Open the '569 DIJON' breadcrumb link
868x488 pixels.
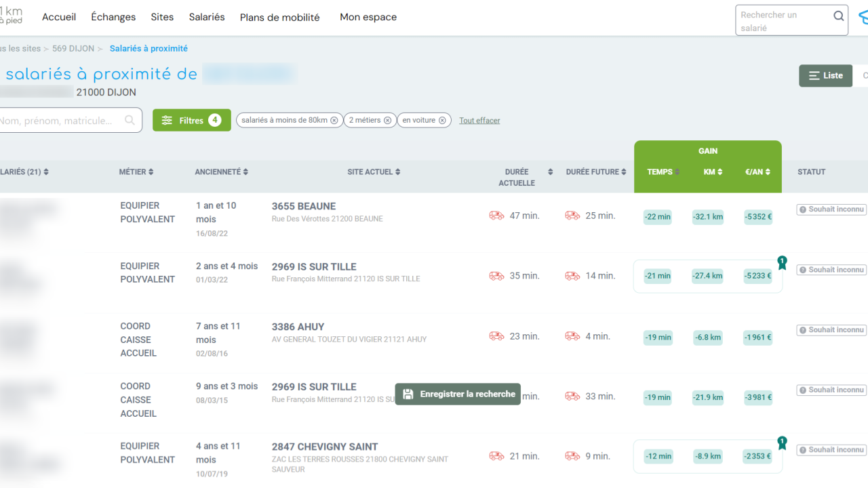coord(73,49)
